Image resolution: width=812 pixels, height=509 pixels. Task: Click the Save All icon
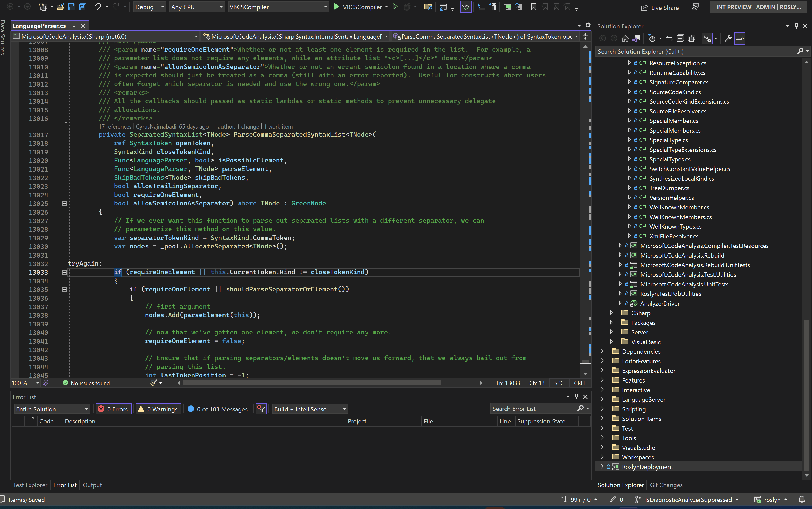tap(83, 7)
